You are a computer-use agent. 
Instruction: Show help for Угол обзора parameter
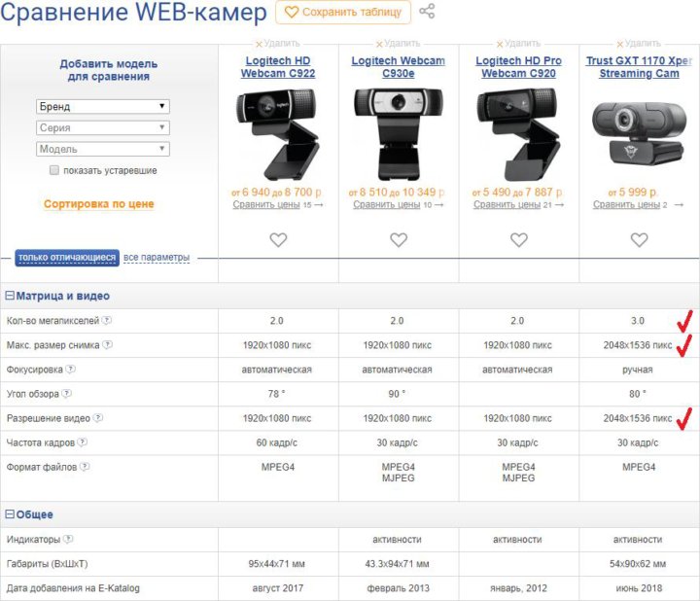[66, 394]
